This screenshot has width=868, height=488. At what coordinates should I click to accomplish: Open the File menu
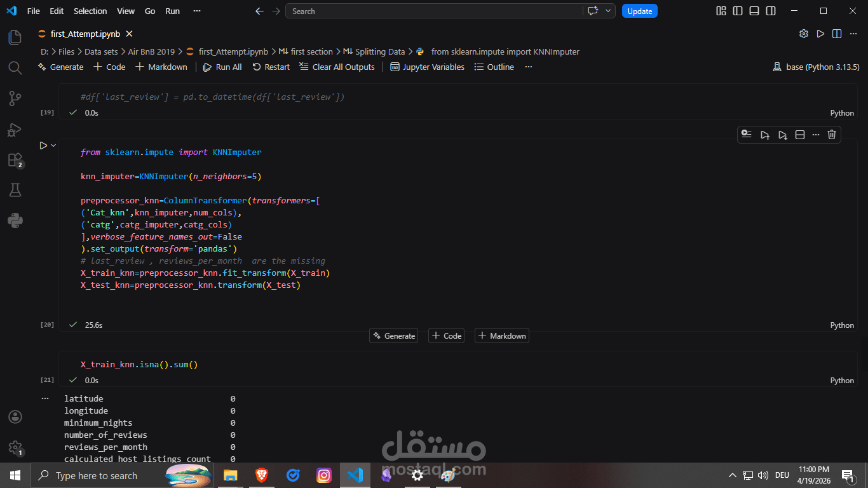point(34,11)
